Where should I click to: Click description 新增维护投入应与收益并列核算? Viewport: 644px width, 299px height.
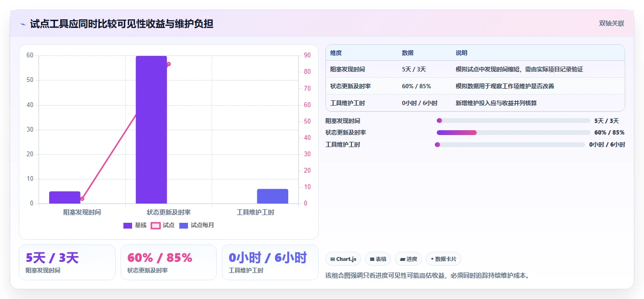click(x=496, y=103)
